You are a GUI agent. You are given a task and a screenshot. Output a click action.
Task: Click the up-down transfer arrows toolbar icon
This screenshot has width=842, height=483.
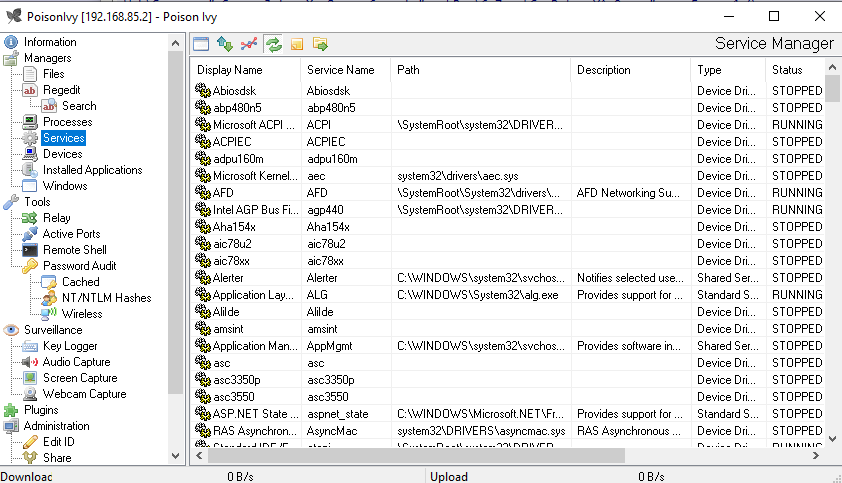tap(225, 44)
